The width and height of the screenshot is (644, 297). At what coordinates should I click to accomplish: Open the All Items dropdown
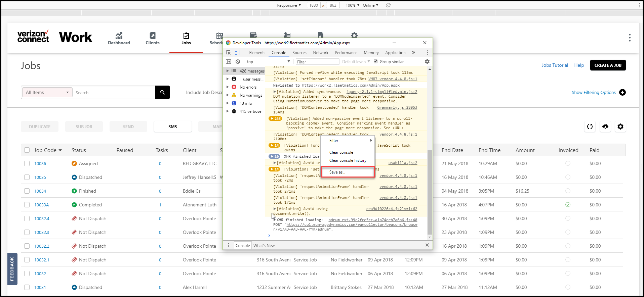click(x=47, y=92)
